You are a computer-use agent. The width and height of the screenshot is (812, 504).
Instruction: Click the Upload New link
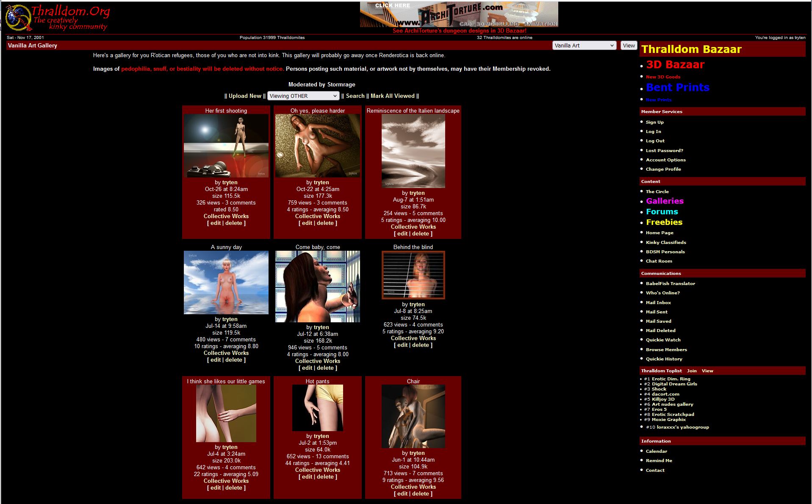[x=245, y=96]
